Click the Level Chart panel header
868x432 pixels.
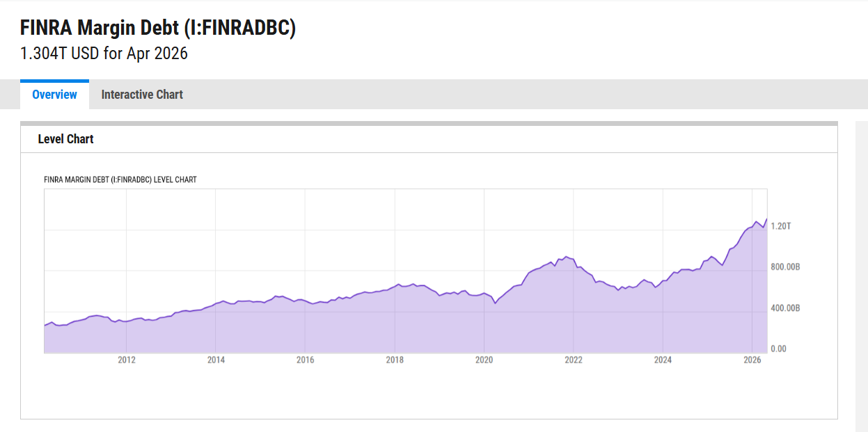point(66,139)
